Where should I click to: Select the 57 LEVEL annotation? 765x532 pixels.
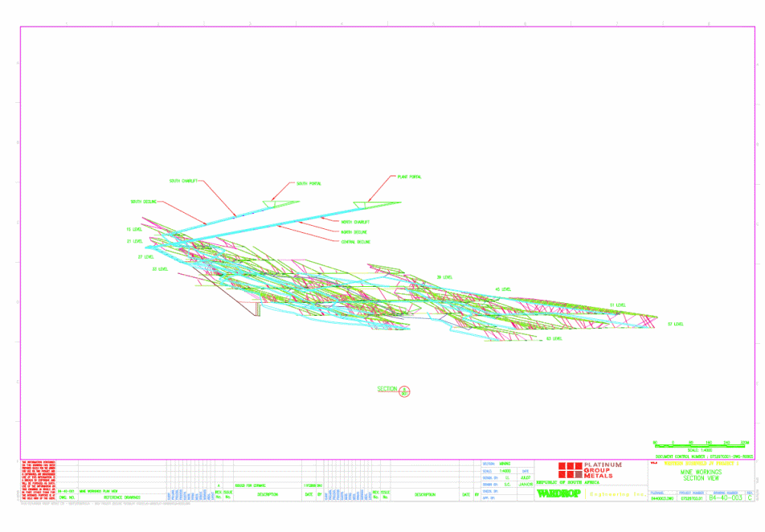[x=676, y=324]
